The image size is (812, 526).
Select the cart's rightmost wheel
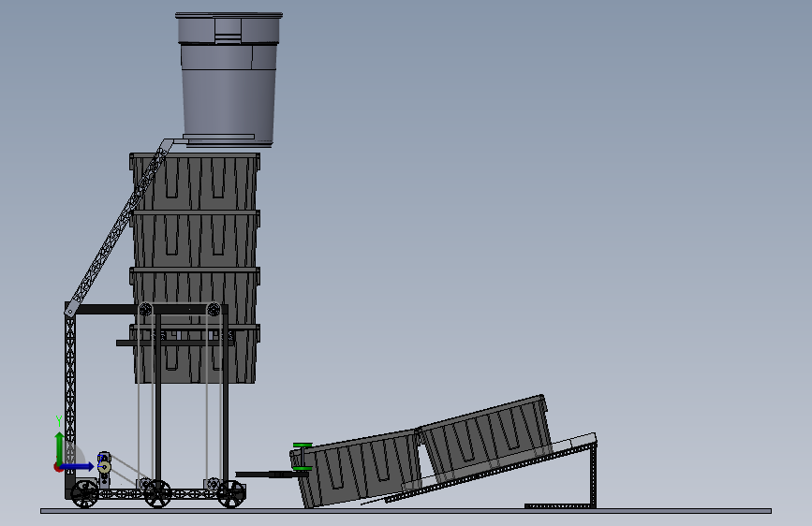click(230, 494)
